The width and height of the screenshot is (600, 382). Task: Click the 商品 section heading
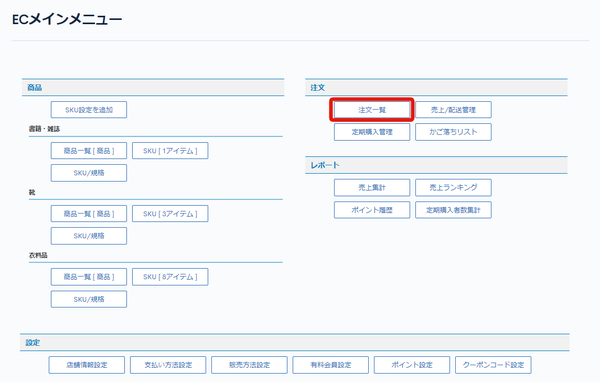tap(34, 88)
